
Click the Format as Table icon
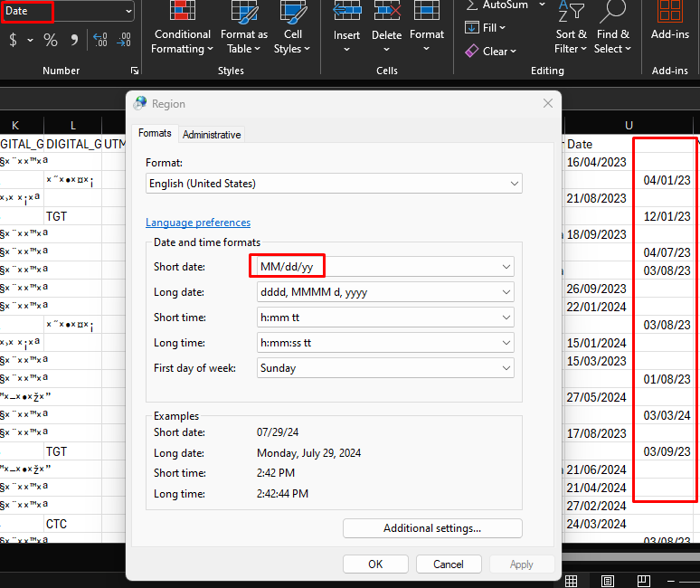(243, 13)
